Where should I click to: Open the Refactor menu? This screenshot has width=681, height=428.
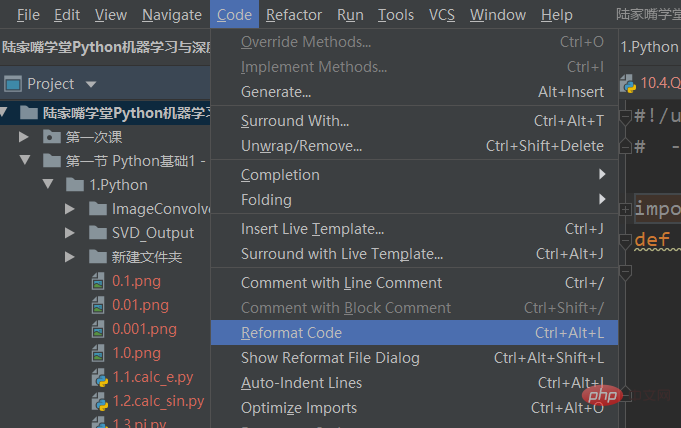[x=294, y=15]
